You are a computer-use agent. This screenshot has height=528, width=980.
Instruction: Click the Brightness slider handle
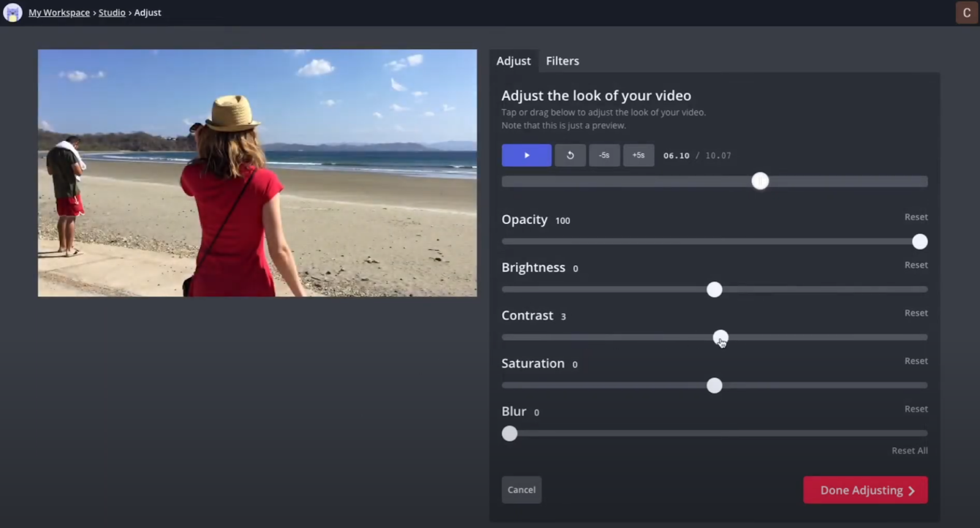pos(714,290)
